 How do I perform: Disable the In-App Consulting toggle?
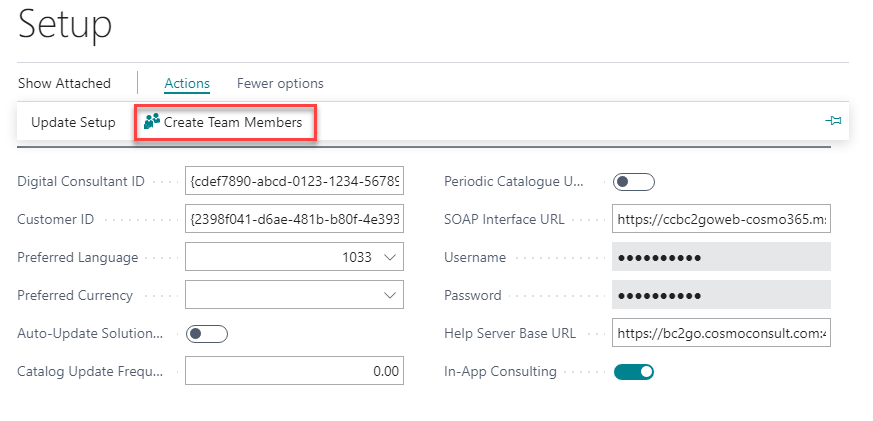coord(633,372)
